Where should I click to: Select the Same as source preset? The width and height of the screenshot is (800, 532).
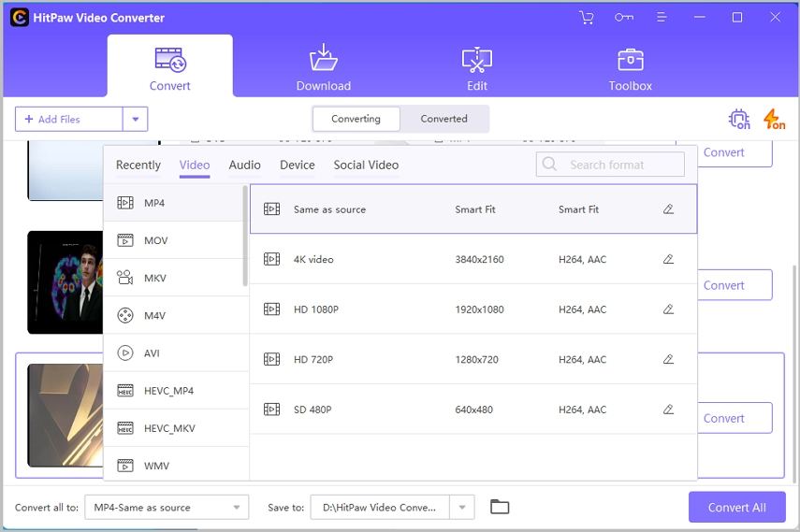473,209
